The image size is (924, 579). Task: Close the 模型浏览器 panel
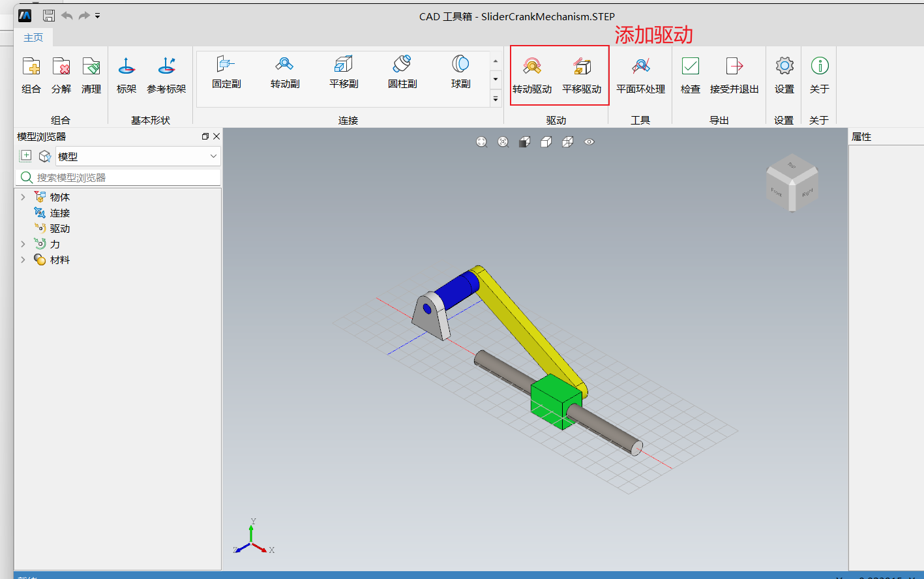click(x=216, y=136)
